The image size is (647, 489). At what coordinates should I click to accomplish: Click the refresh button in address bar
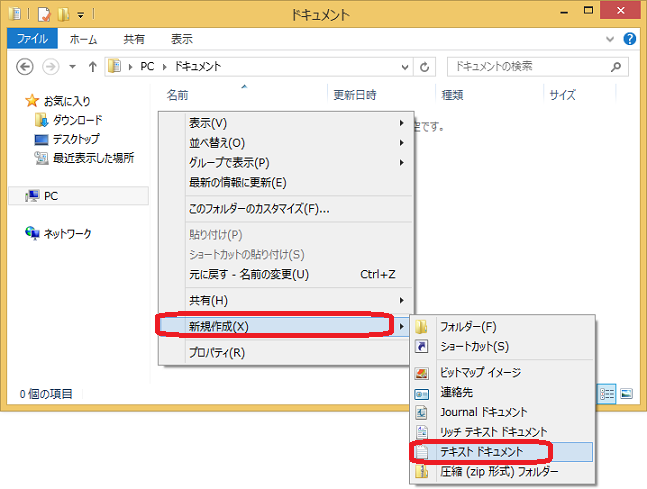[426, 66]
